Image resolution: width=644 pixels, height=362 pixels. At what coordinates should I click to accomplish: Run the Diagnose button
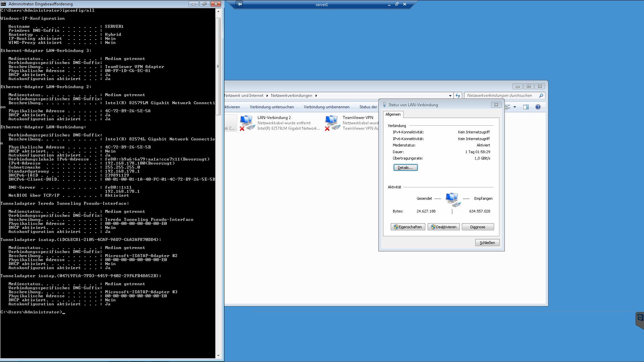478,227
